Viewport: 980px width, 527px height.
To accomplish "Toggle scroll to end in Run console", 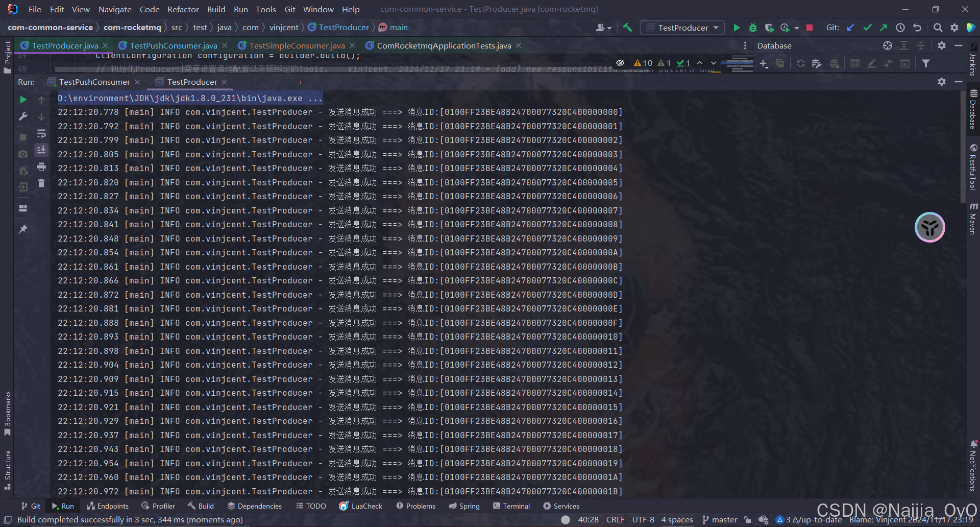I will [41, 150].
